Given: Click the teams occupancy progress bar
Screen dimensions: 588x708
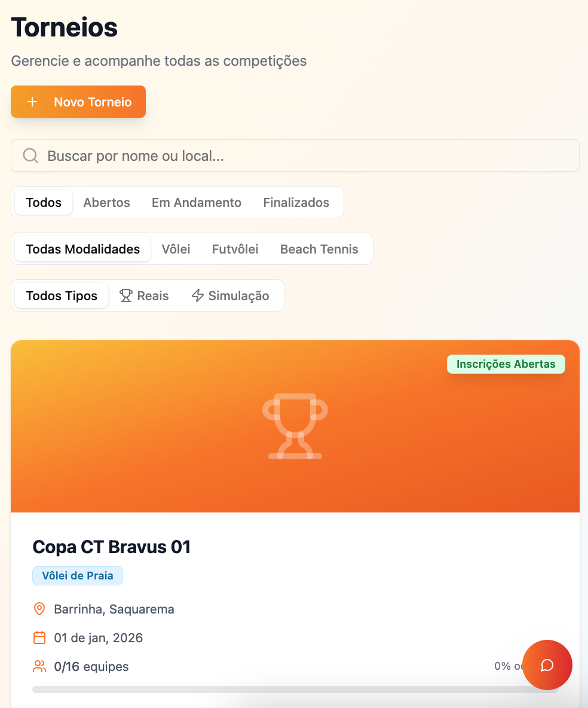Looking at the screenshot, I should 275,689.
